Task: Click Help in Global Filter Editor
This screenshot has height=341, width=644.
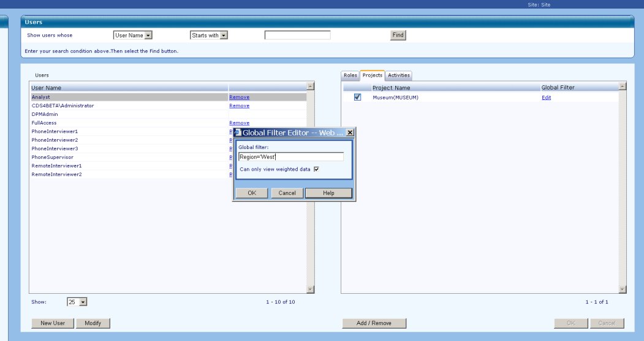Action: pos(328,193)
